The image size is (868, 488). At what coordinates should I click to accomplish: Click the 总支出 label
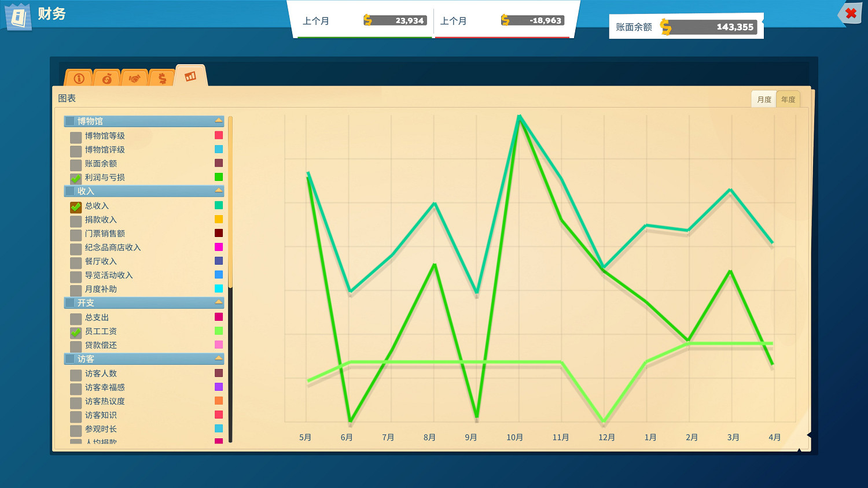pyautogui.click(x=97, y=317)
